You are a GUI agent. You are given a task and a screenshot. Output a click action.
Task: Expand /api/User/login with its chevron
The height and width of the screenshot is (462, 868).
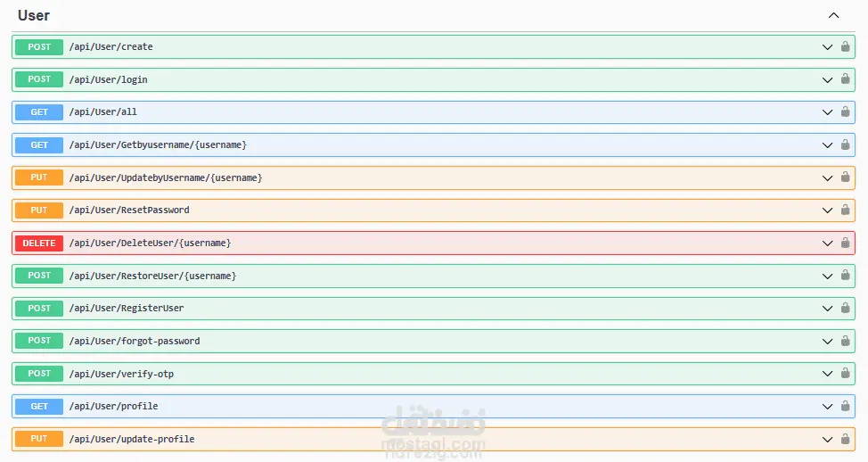[x=828, y=79]
